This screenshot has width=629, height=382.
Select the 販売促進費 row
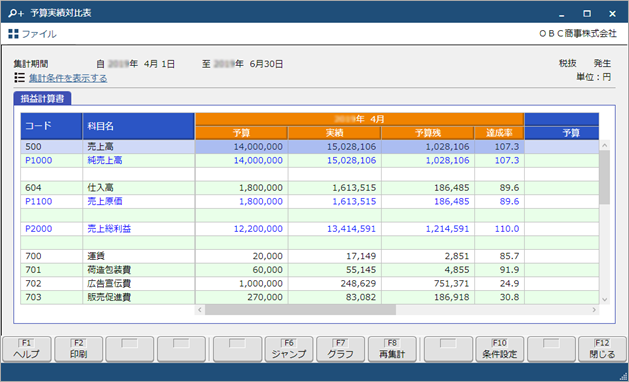tap(310, 297)
